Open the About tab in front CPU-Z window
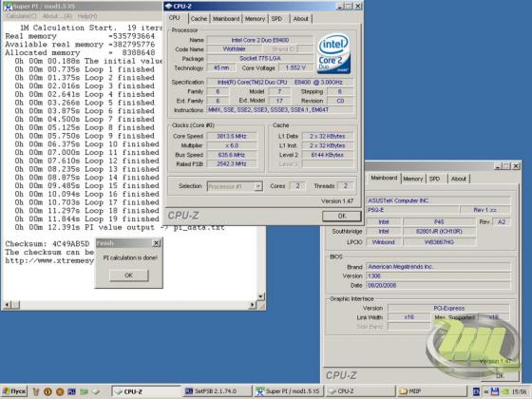 click(x=300, y=19)
